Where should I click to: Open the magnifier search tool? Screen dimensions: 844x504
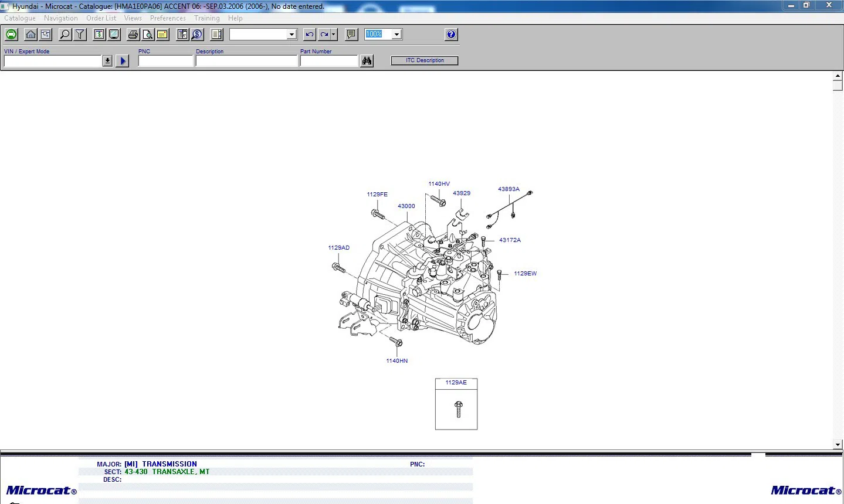click(x=65, y=35)
